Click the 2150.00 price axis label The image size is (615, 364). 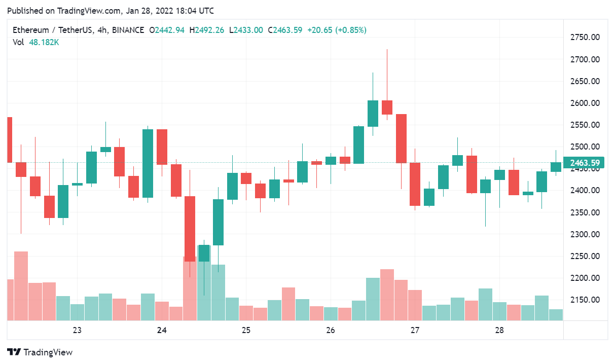coord(585,300)
